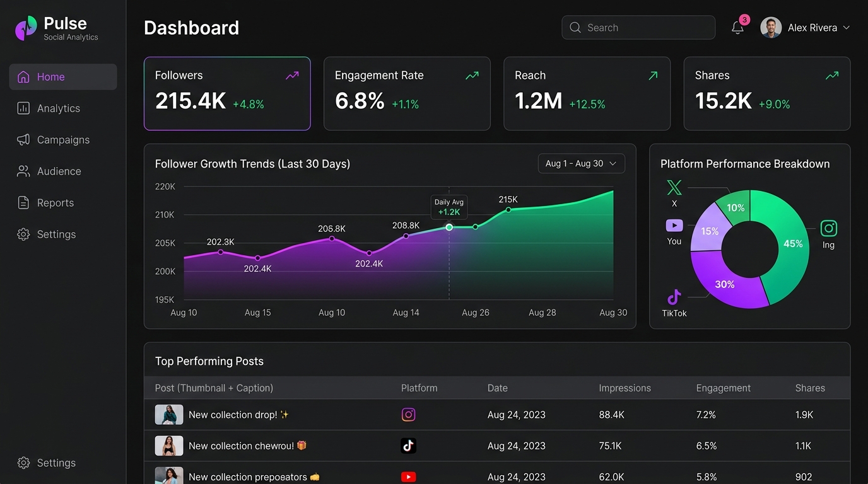Image resolution: width=868 pixels, height=484 pixels.
Task: Click the Pulse logo icon
Action: [26, 28]
